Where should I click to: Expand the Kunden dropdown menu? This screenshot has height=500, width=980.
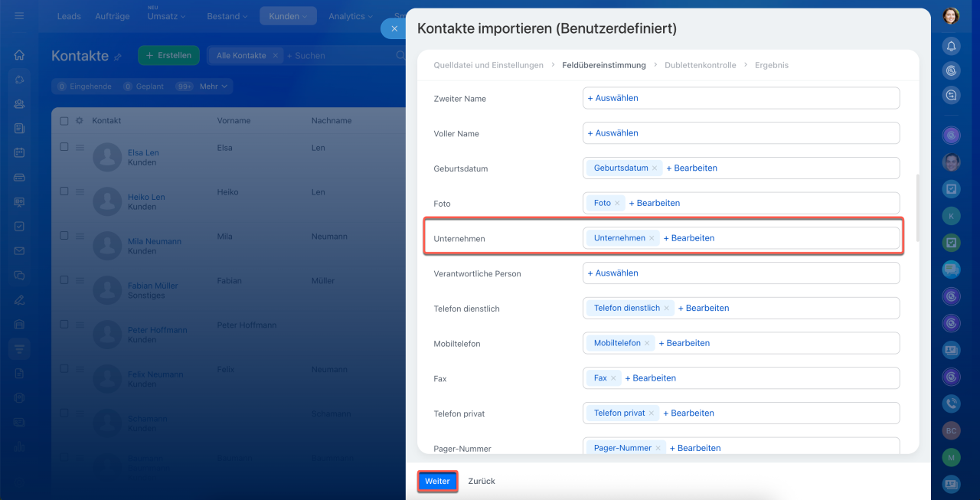(288, 16)
